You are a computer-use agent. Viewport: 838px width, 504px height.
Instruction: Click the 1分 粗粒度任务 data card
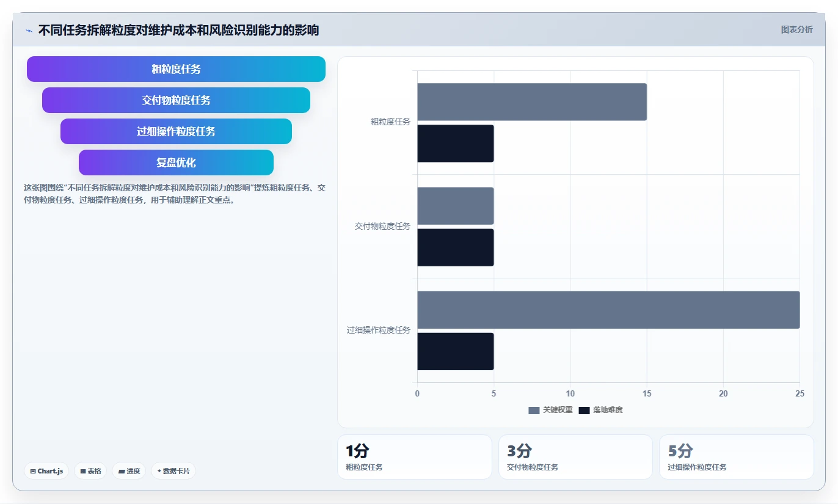click(415, 457)
